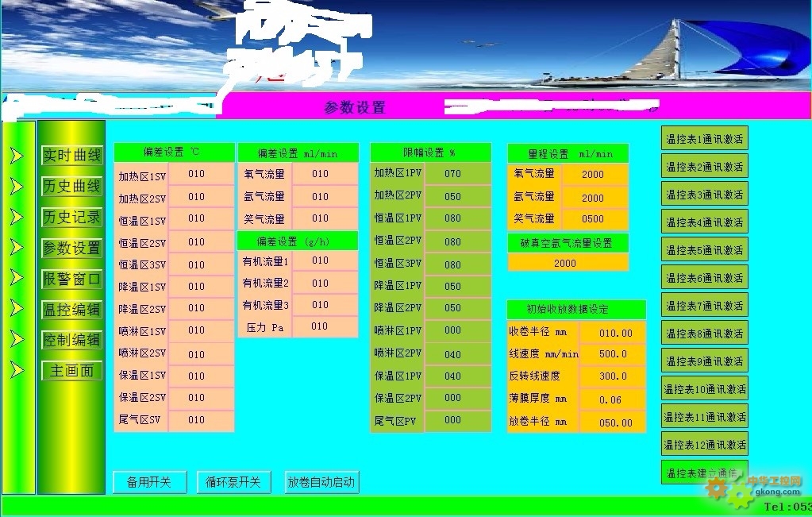Edit 笑气流量 deviation value 010
Viewport: 812px width, 517px height.
point(325,218)
